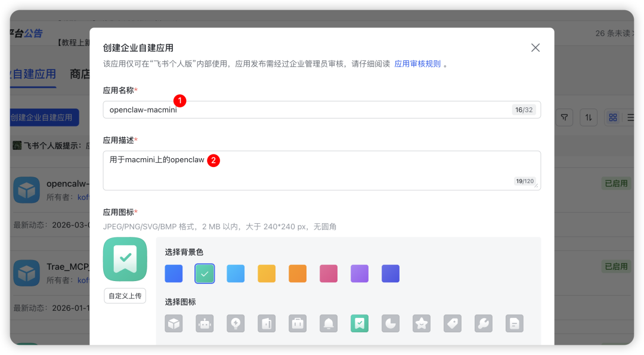Select the briefcase icon in the picker

click(x=298, y=323)
